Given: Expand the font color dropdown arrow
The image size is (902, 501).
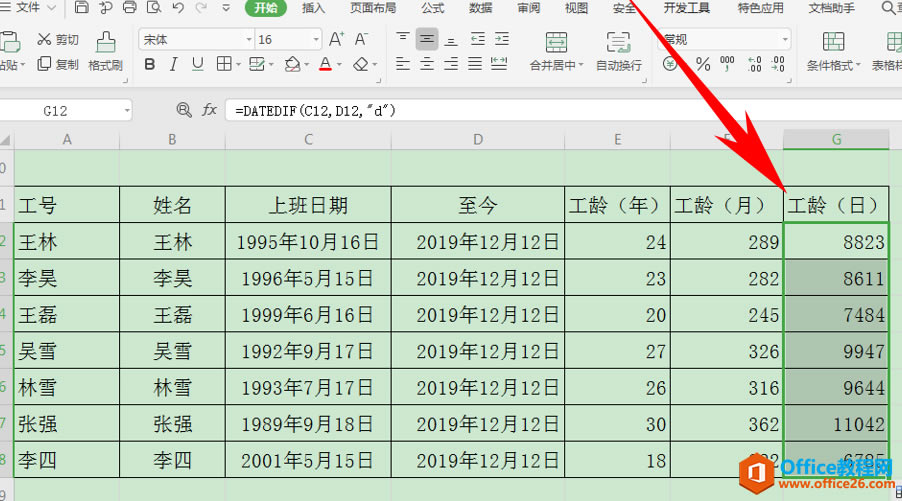Looking at the screenshot, I should [339, 64].
